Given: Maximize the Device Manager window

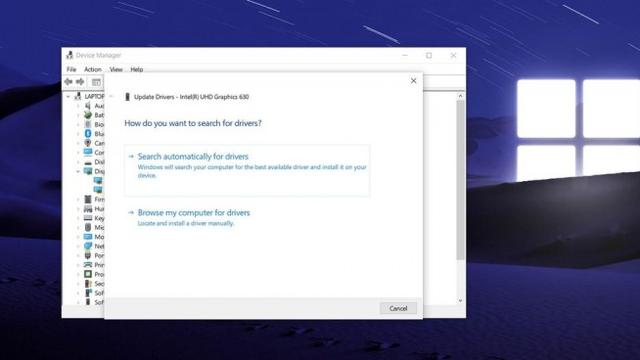Looking at the screenshot, I should point(429,55).
